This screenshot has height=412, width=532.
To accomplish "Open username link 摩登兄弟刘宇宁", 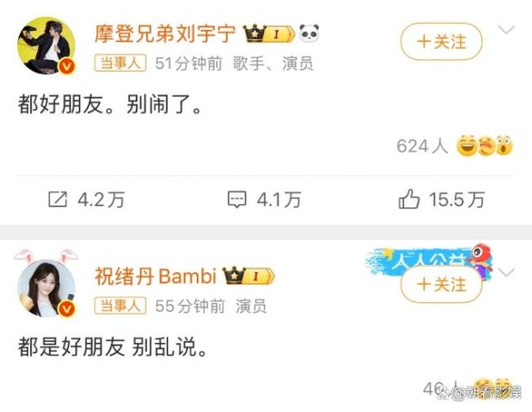I will 165,34.
